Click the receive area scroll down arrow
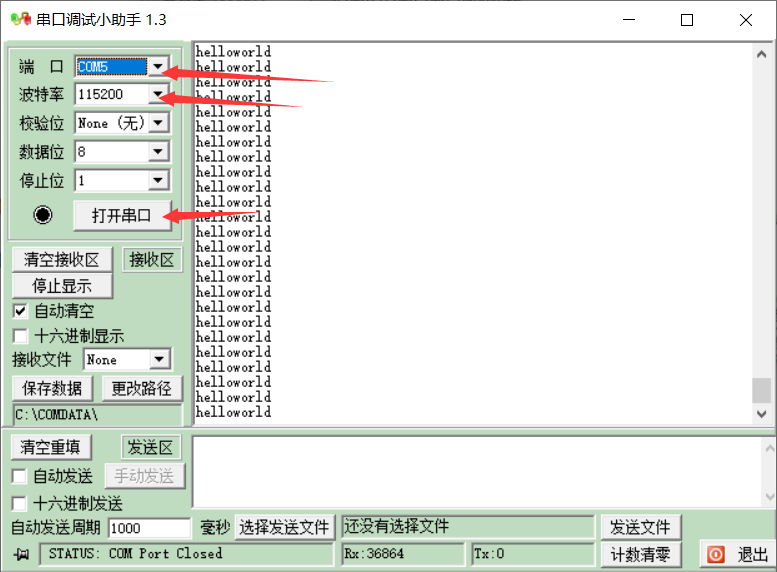Screen dimensions: 777x572 click(x=762, y=414)
